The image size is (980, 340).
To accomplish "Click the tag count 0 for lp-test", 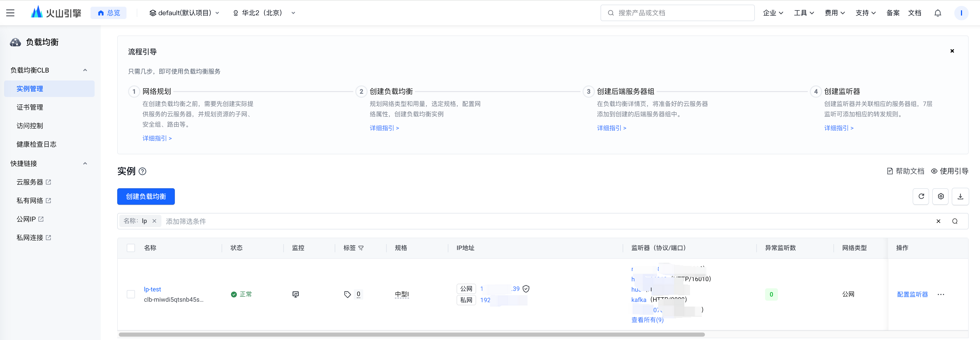I will 358,294.
